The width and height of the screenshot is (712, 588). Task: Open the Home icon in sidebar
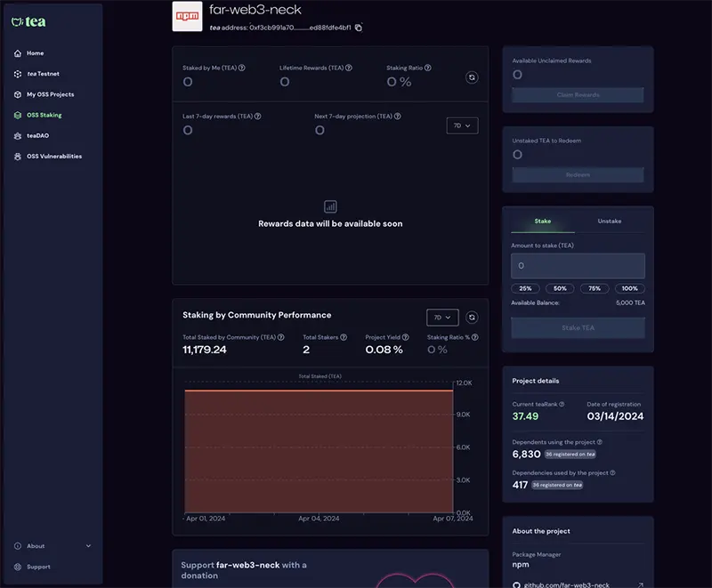(x=18, y=53)
